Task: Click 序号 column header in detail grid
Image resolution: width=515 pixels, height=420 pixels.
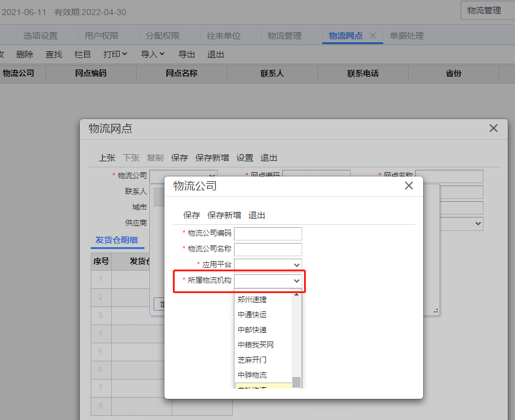Action: (x=101, y=262)
